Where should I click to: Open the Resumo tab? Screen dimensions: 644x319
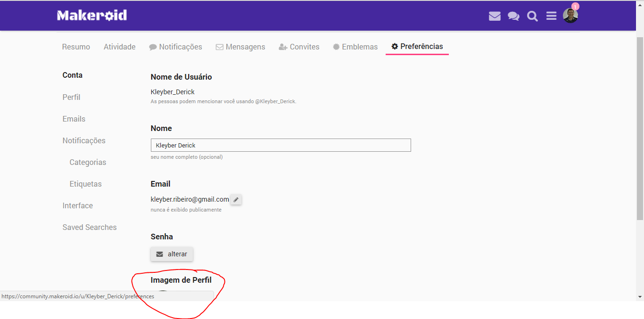pos(76,47)
